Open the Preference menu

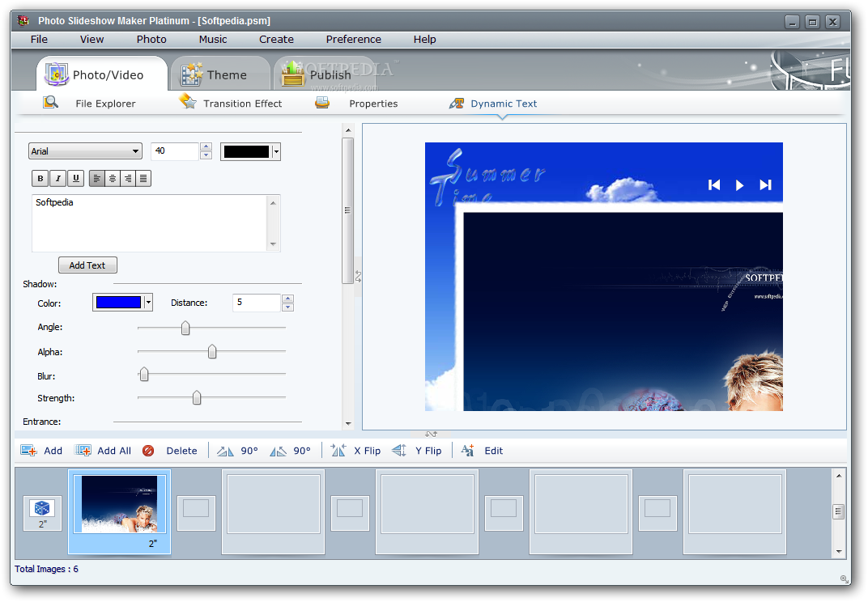coord(353,40)
